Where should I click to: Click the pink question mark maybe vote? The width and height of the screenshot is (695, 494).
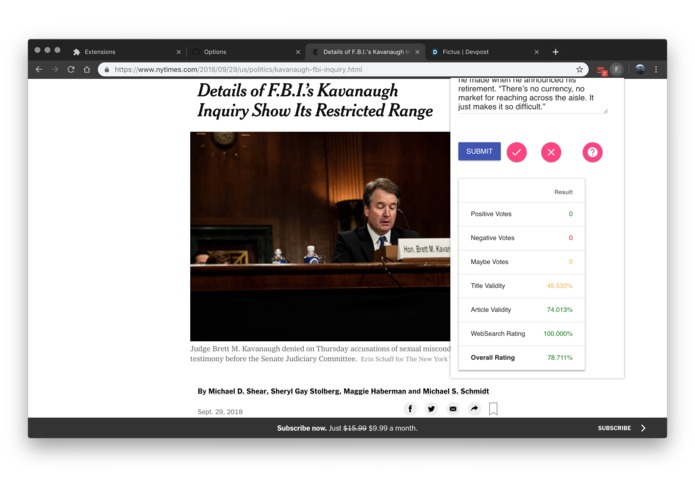point(592,152)
